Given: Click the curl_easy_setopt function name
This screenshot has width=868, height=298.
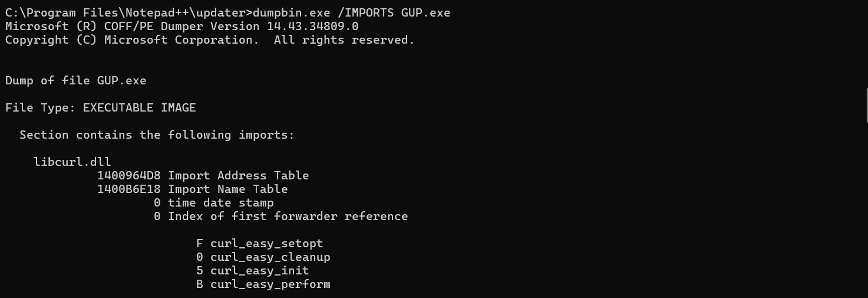Looking at the screenshot, I should click(266, 243).
